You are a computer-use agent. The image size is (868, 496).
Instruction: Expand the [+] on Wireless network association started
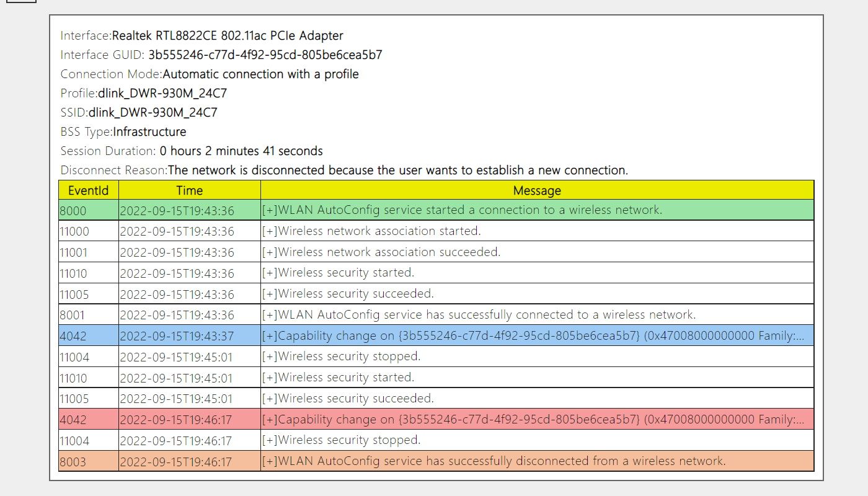270,231
